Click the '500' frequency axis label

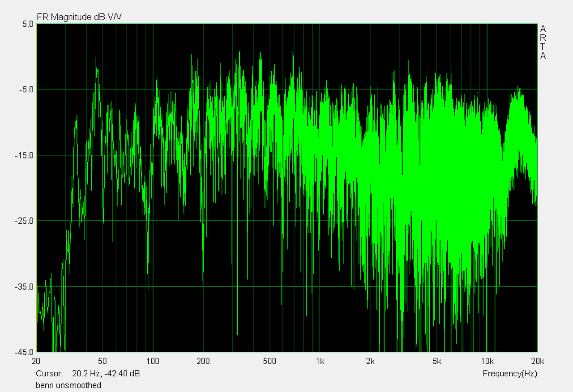(269, 362)
